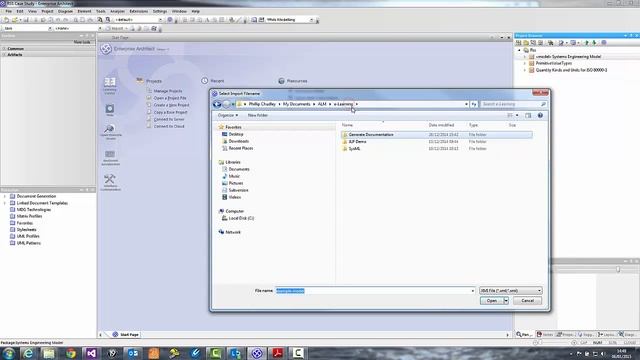Open the File menu

(9, 11)
